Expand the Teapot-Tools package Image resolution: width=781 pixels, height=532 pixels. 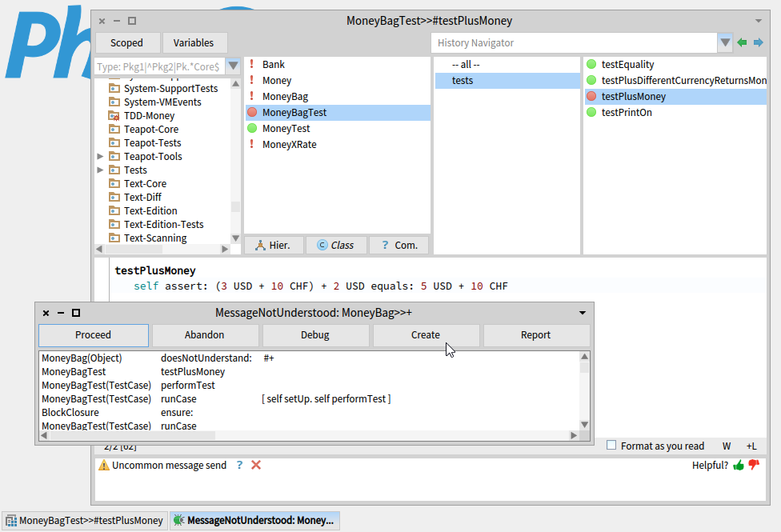(100, 157)
